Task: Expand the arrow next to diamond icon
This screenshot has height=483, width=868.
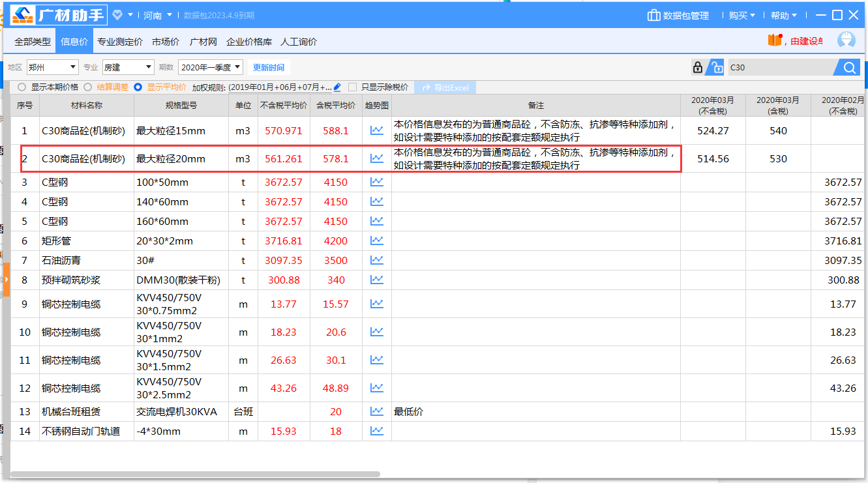Action: [130, 15]
